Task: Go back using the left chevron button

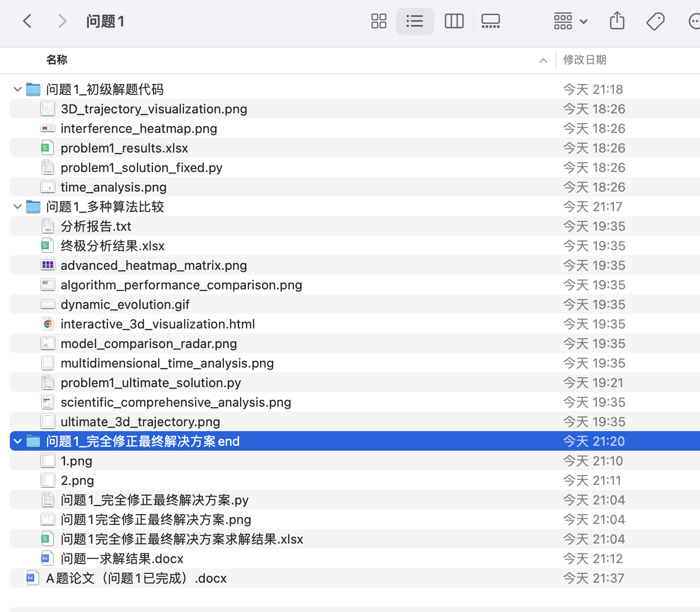Action: tap(27, 21)
